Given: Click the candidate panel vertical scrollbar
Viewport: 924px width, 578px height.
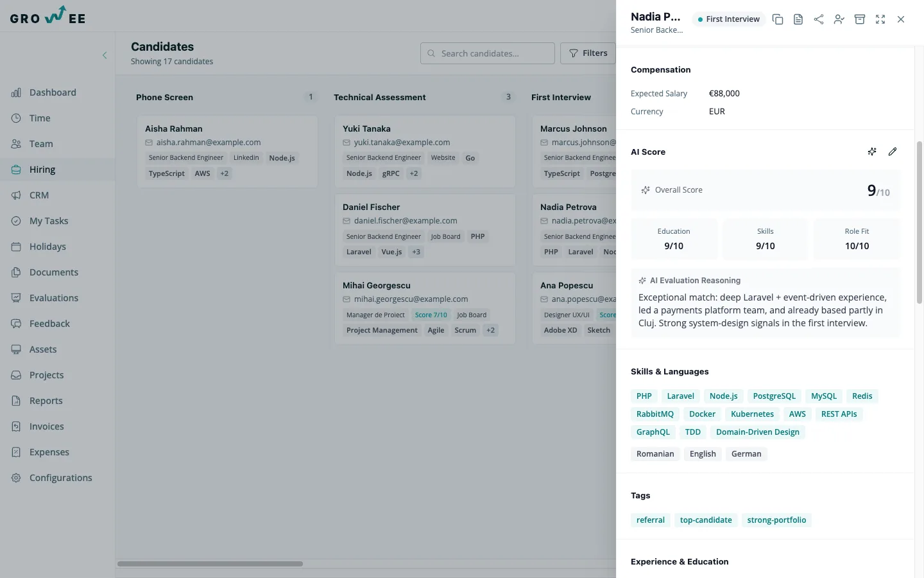Looking at the screenshot, I should click(x=919, y=222).
